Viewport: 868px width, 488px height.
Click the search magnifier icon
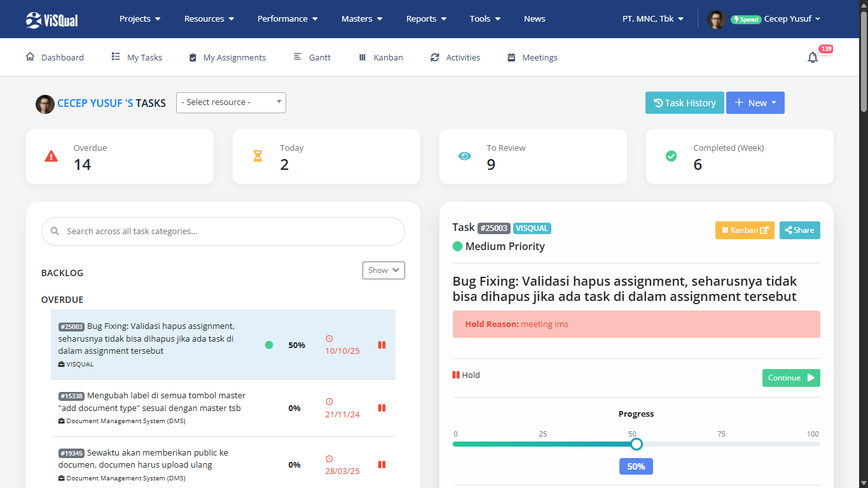[x=55, y=232]
